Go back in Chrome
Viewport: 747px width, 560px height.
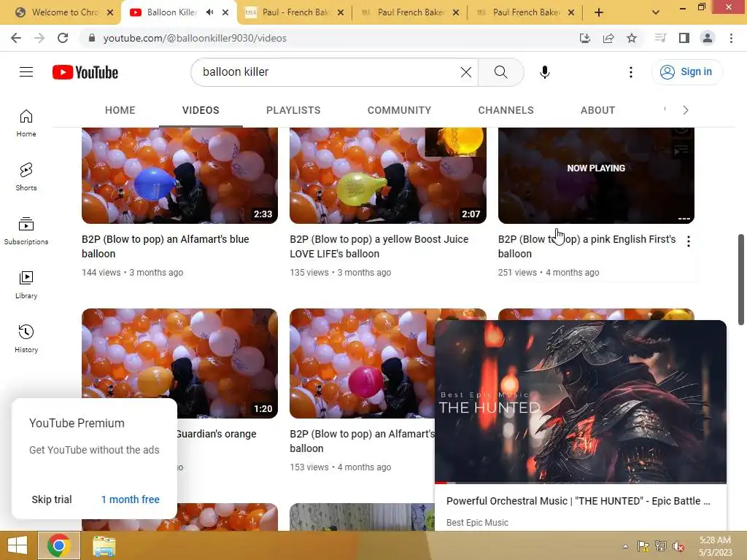16,38
